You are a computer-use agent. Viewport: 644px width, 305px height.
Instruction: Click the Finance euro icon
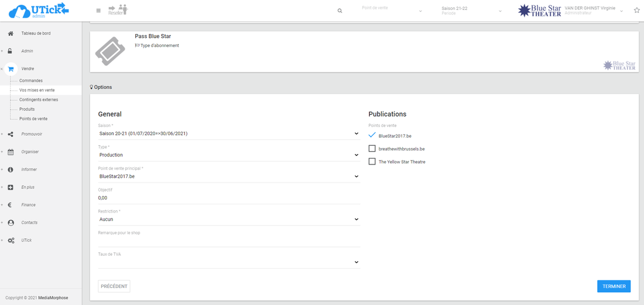point(11,205)
